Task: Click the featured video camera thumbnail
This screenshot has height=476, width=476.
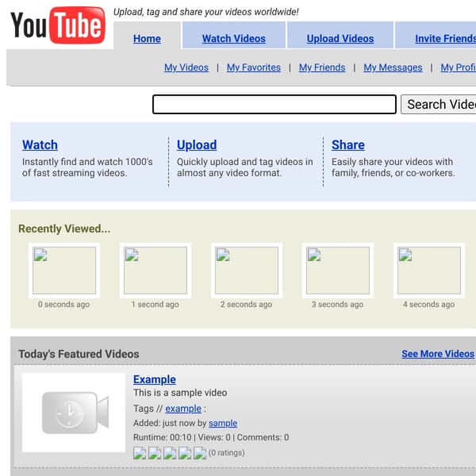Action: [x=74, y=413]
